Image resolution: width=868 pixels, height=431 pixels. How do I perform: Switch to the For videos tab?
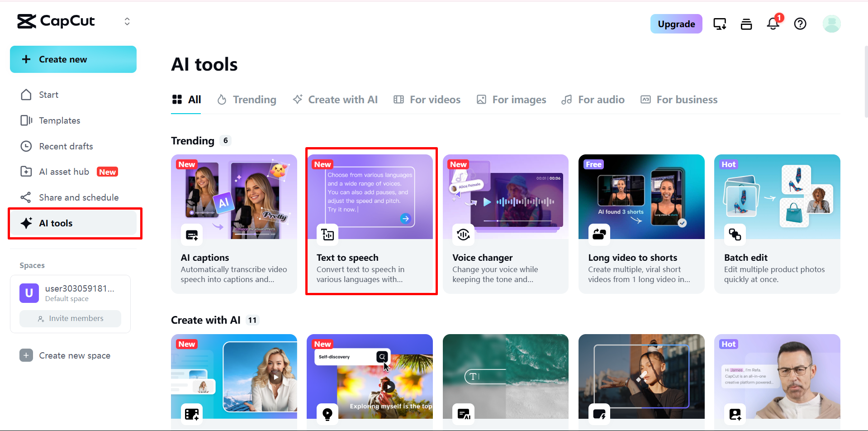(427, 100)
